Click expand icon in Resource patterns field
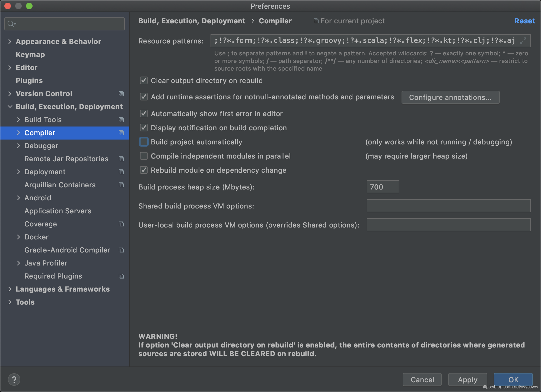Viewport: 541px width, 392px height. pyautogui.click(x=523, y=41)
